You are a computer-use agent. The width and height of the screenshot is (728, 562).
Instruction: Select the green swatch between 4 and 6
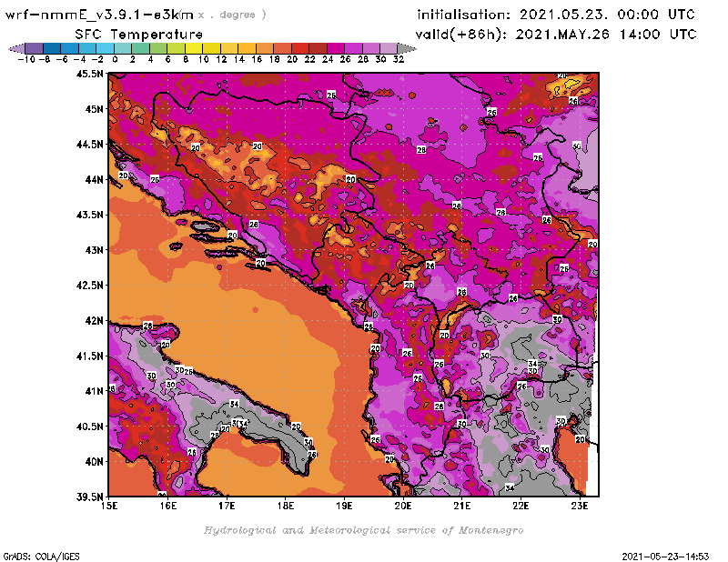(158, 48)
